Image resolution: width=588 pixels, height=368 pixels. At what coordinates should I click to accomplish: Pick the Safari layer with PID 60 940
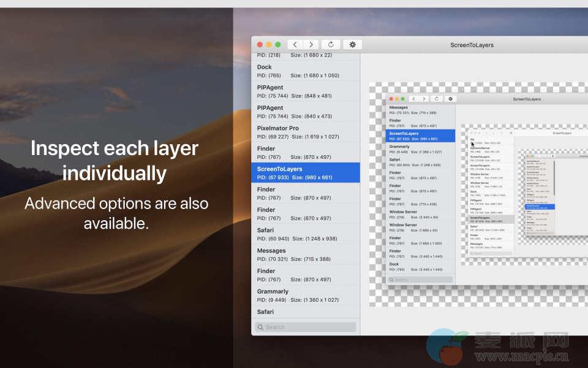point(305,234)
